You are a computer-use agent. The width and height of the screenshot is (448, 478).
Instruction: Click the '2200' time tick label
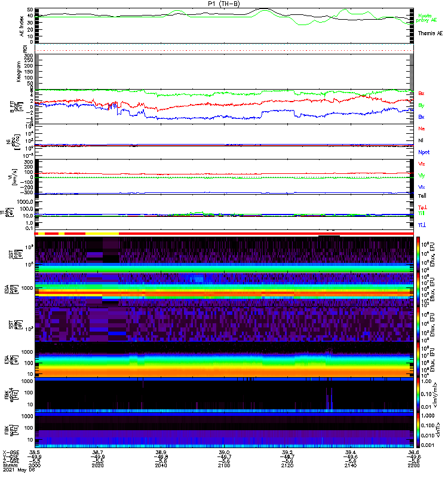[x=413, y=465]
